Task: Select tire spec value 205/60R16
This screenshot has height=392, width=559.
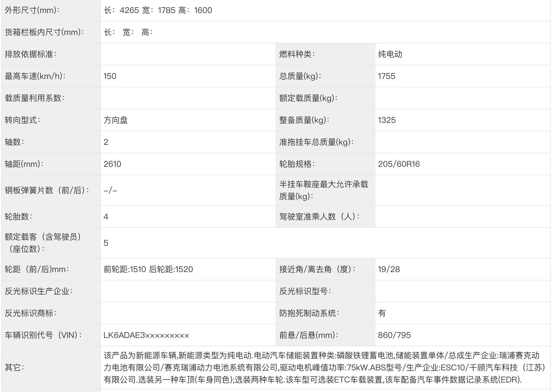Action: [x=399, y=164]
